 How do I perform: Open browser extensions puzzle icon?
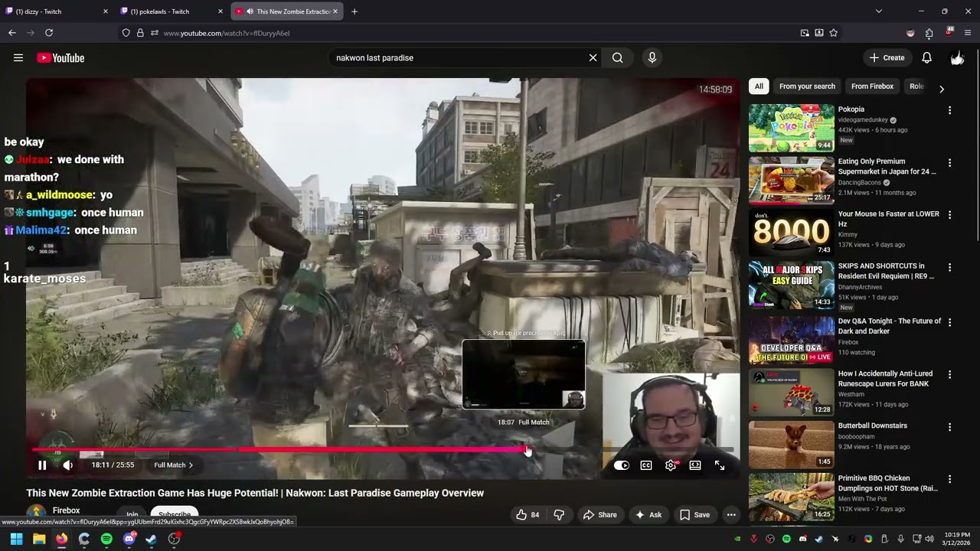[929, 33]
